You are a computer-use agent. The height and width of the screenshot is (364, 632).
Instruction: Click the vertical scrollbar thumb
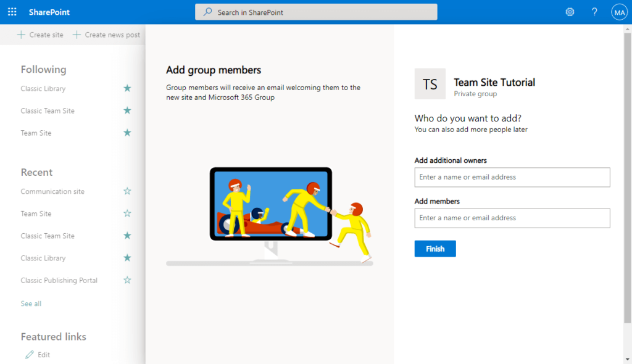(x=628, y=177)
